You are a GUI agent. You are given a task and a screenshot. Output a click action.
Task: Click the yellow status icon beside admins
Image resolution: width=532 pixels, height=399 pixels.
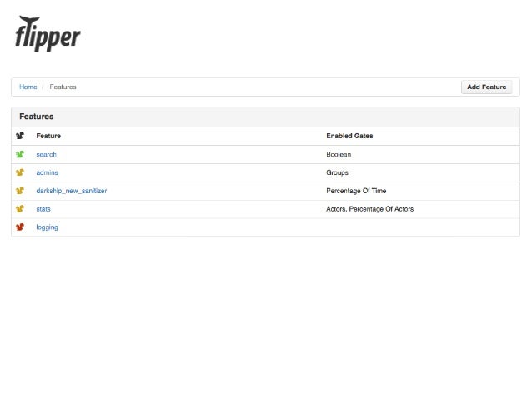20,172
